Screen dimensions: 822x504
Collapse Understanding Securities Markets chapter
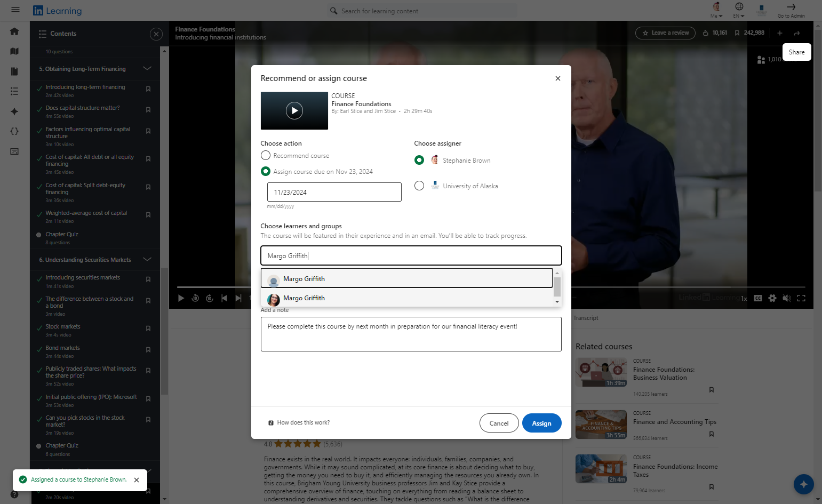pyautogui.click(x=147, y=260)
